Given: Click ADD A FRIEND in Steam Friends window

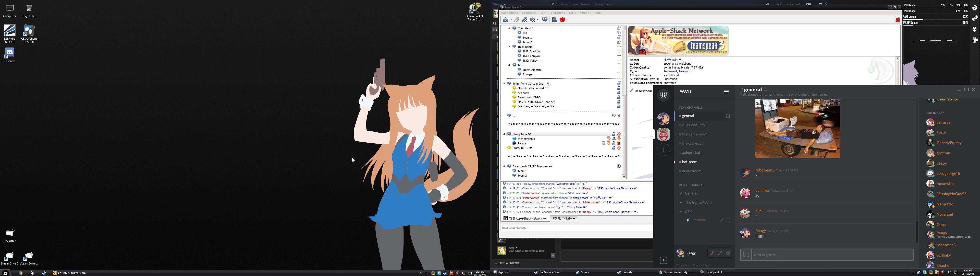Looking at the screenshot, I should pyautogui.click(x=508, y=263).
